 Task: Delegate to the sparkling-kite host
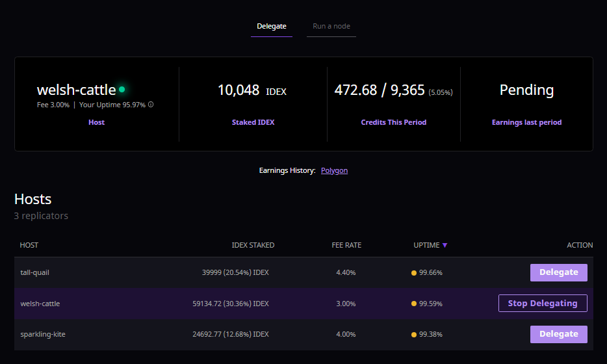click(559, 334)
